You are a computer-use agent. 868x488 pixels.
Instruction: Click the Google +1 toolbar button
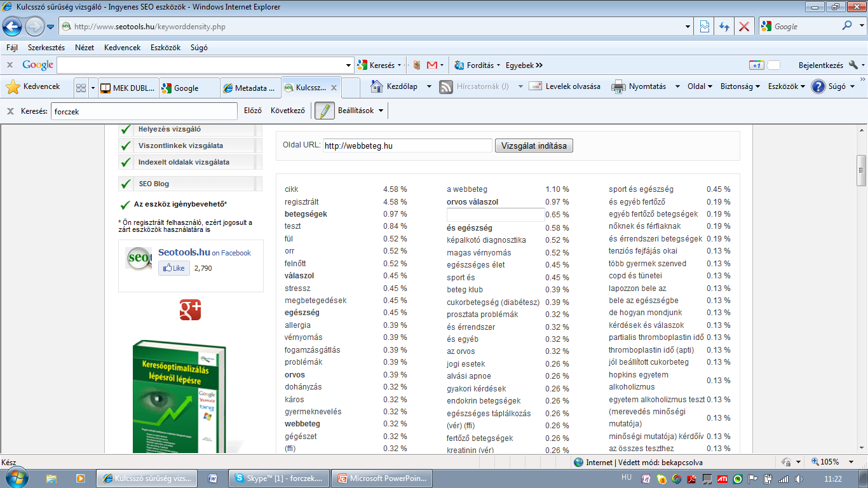756,65
